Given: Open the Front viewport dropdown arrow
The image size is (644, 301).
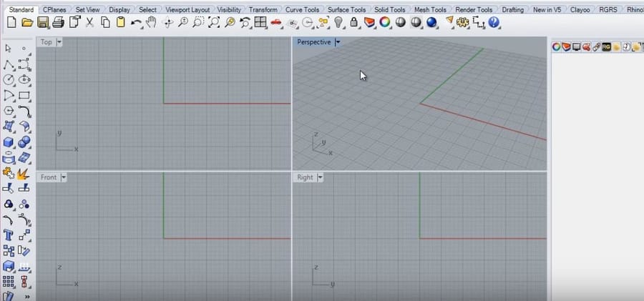Looking at the screenshot, I should click(x=64, y=177).
